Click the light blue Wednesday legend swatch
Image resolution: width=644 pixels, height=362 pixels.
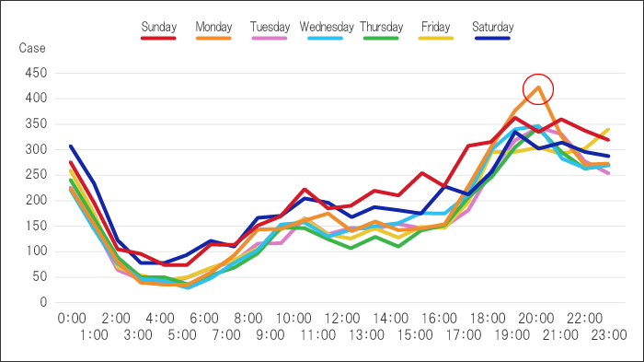tap(326, 39)
